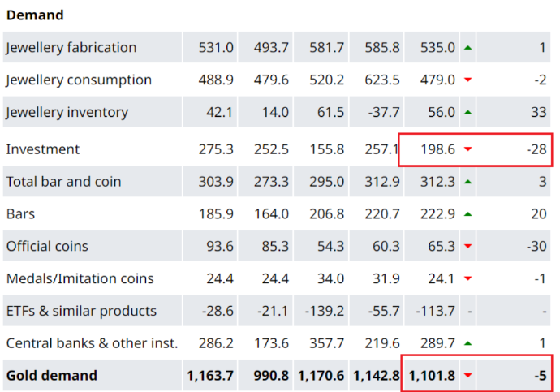Click the red down arrow in Jewellery consumption row
The height and width of the screenshot is (392, 560).
[467, 80]
